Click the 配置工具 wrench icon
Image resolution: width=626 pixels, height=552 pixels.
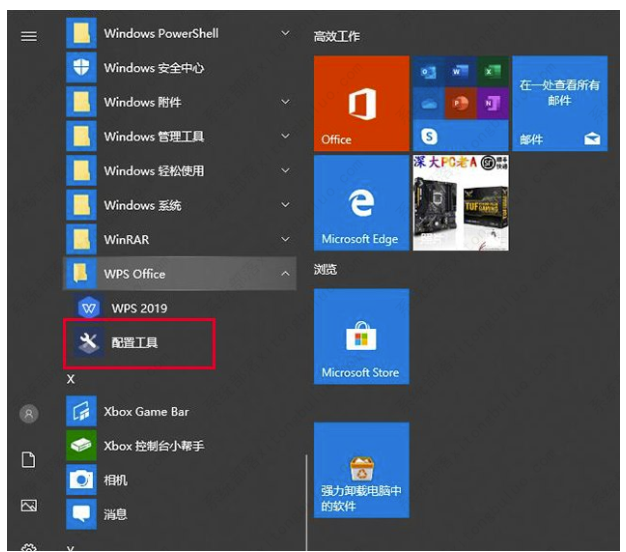89,342
